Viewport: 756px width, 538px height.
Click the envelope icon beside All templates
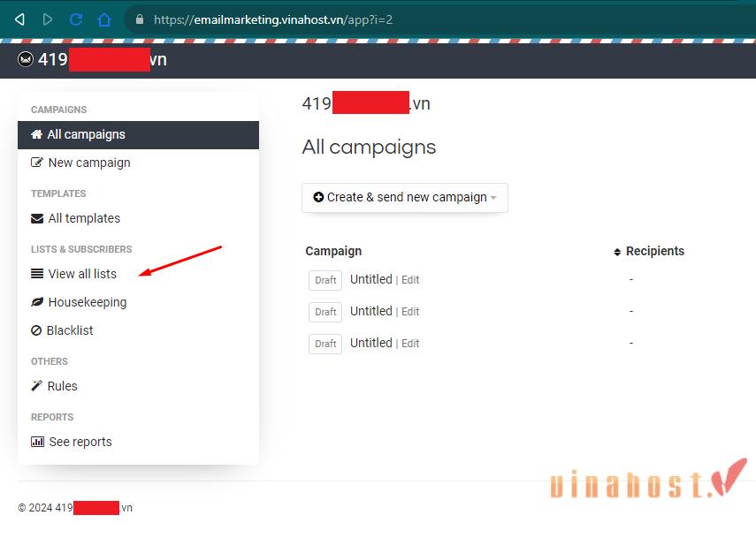(37, 219)
